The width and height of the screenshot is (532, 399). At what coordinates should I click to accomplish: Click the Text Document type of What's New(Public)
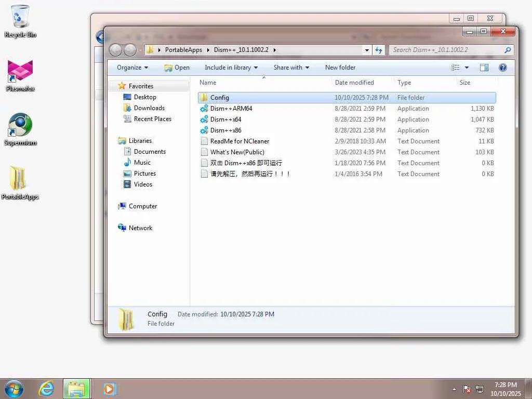click(418, 152)
